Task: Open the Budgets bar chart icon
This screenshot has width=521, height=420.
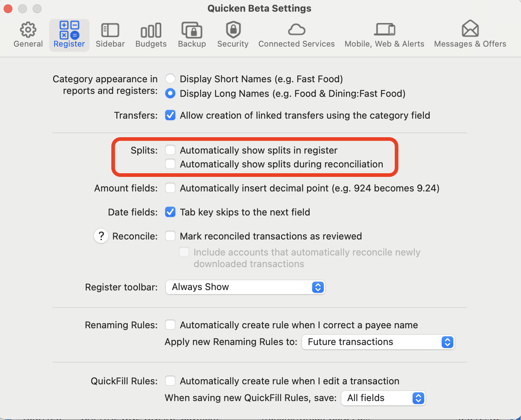Action: (151, 30)
